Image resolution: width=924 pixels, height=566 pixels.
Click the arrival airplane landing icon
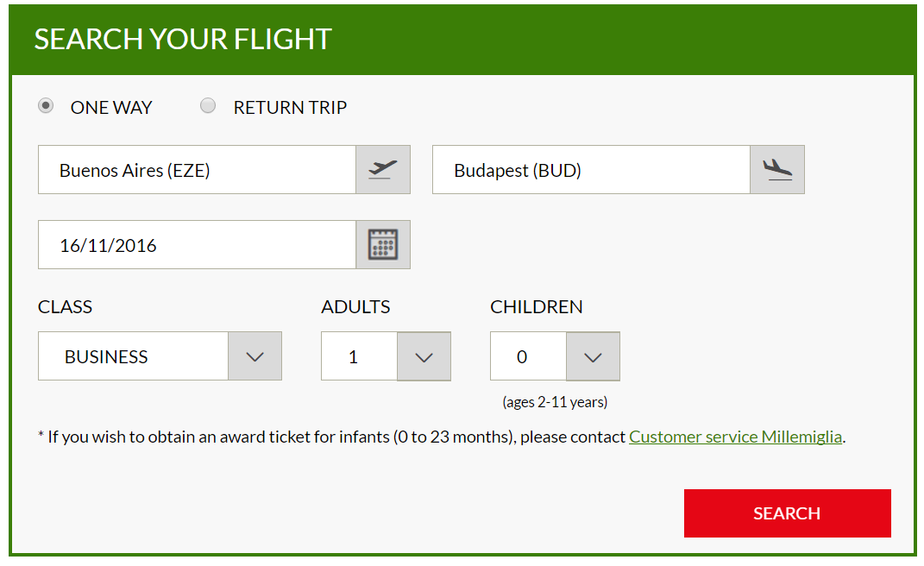coord(777,170)
